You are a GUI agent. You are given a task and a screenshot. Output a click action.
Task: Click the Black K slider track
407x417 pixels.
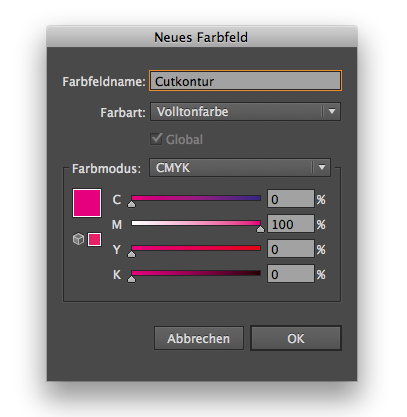[196, 273]
